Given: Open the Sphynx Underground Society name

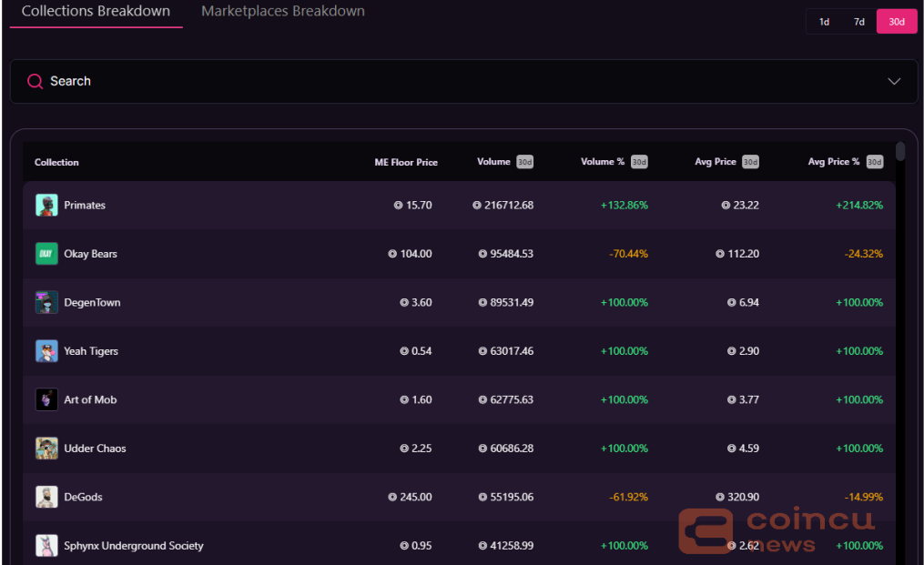Looking at the screenshot, I should coord(134,546).
